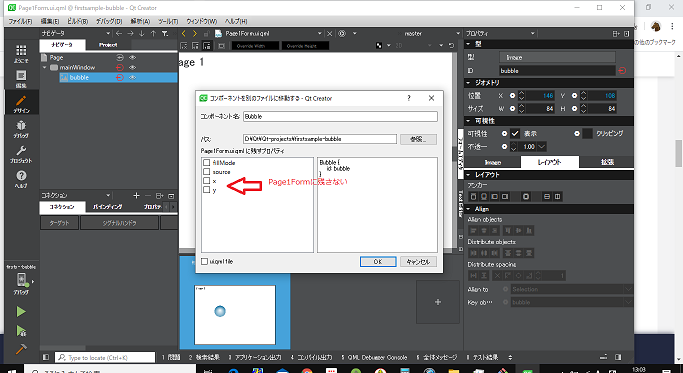Viewport: 683px width, 373px height.
Task: Click navigator down arrow icon
Action: click(x=142, y=34)
